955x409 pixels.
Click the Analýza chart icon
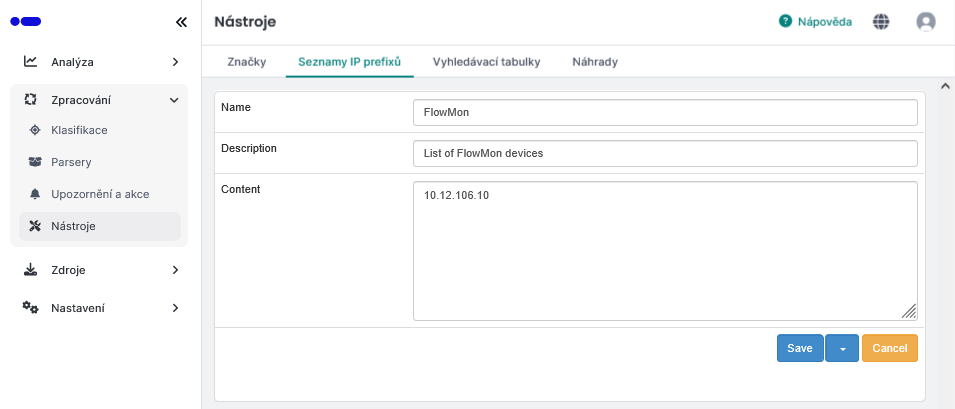coord(30,61)
